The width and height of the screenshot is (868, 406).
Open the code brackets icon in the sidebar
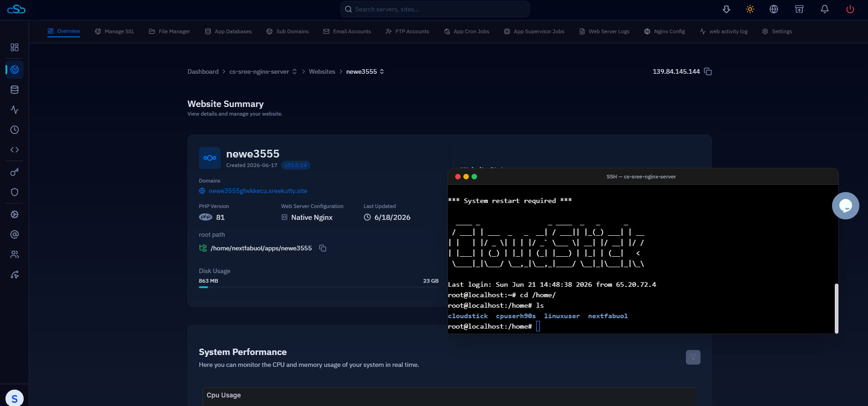pyautogui.click(x=15, y=150)
